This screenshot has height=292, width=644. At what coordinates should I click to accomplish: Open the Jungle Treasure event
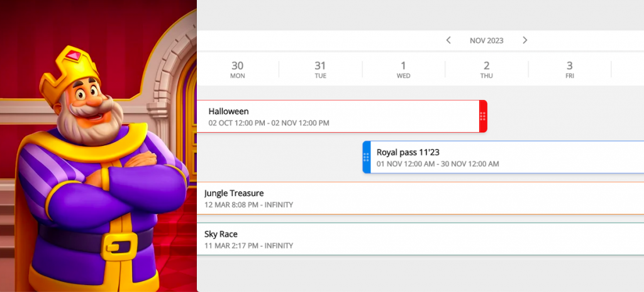pyautogui.click(x=234, y=193)
